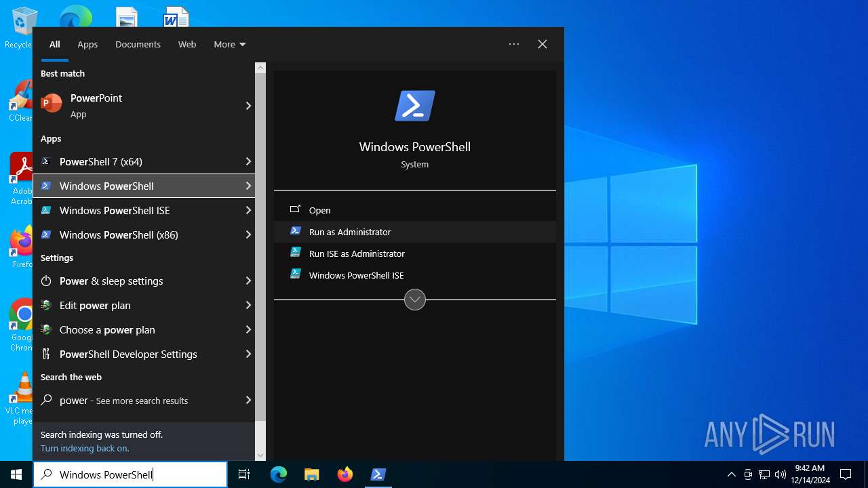Open notification center icon
Image resolution: width=868 pixels, height=488 pixels.
(846, 474)
